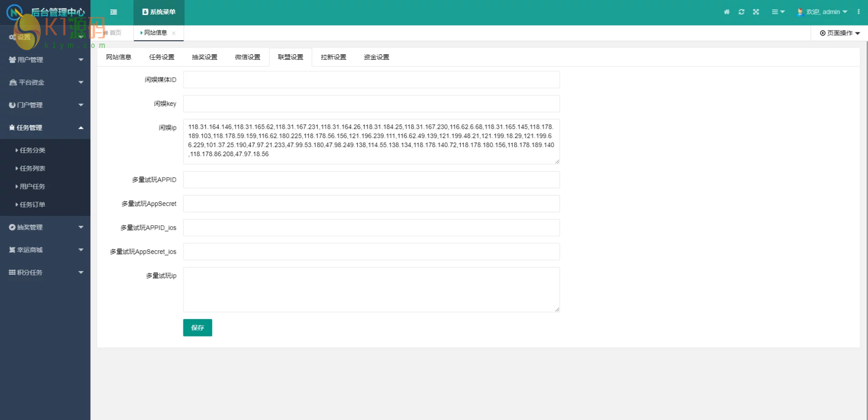Select the 网站信息 settings tab
Screen dimensions: 868x420
(119, 57)
